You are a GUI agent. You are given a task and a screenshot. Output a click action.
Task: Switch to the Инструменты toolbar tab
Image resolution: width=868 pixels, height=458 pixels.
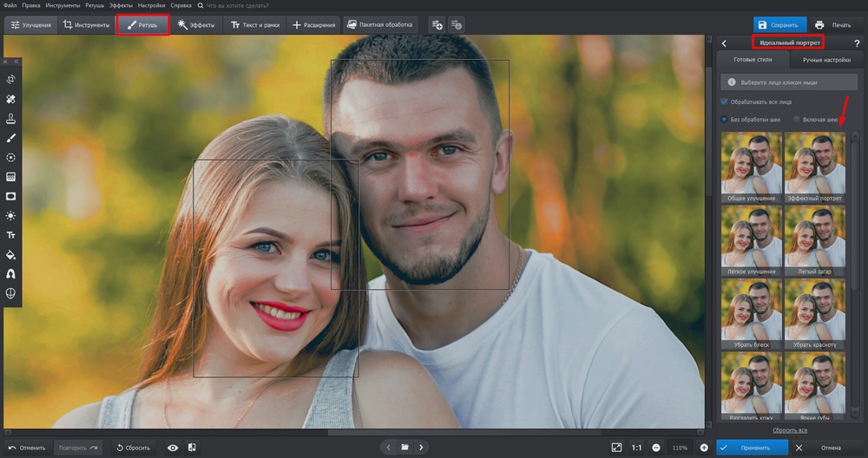86,25
